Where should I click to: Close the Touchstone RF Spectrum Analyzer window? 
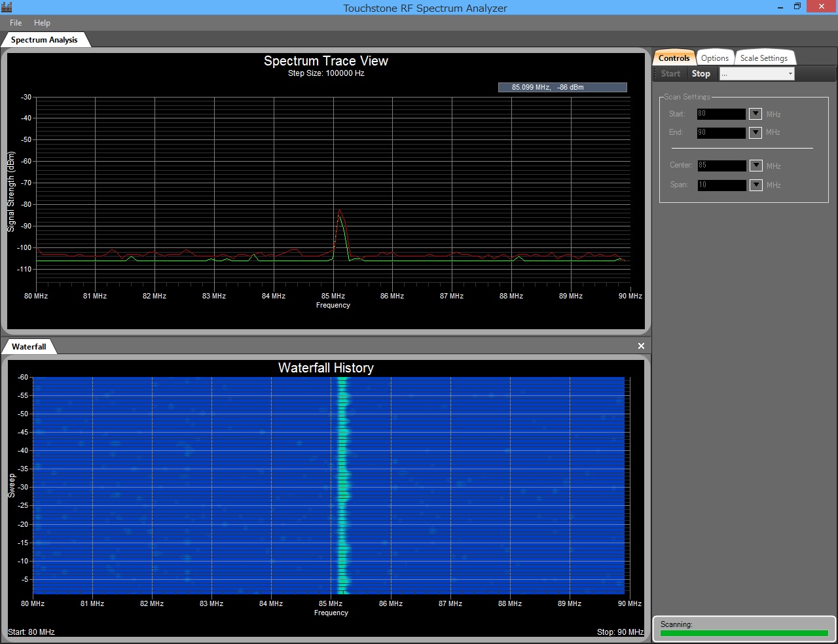click(821, 7)
